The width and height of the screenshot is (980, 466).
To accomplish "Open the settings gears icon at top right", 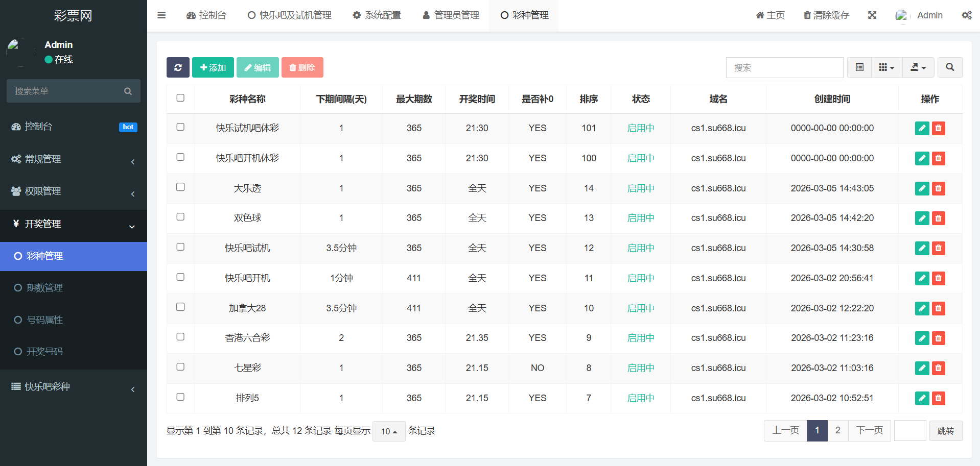I will tap(966, 15).
